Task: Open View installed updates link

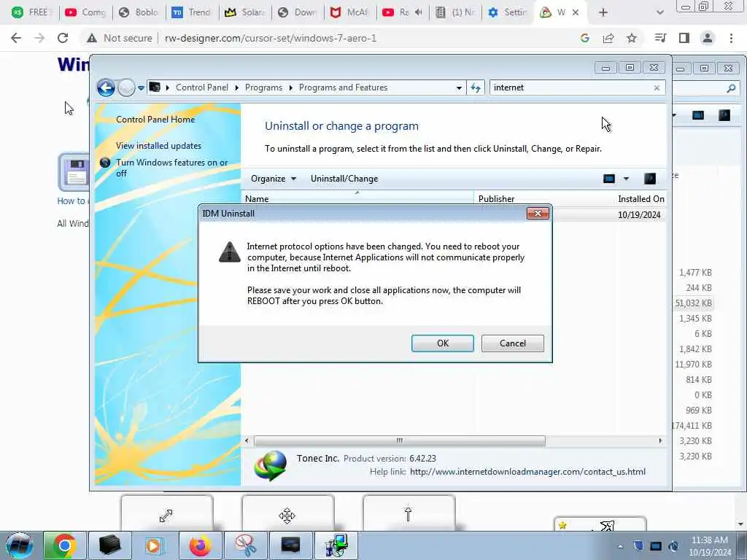Action: click(x=158, y=146)
